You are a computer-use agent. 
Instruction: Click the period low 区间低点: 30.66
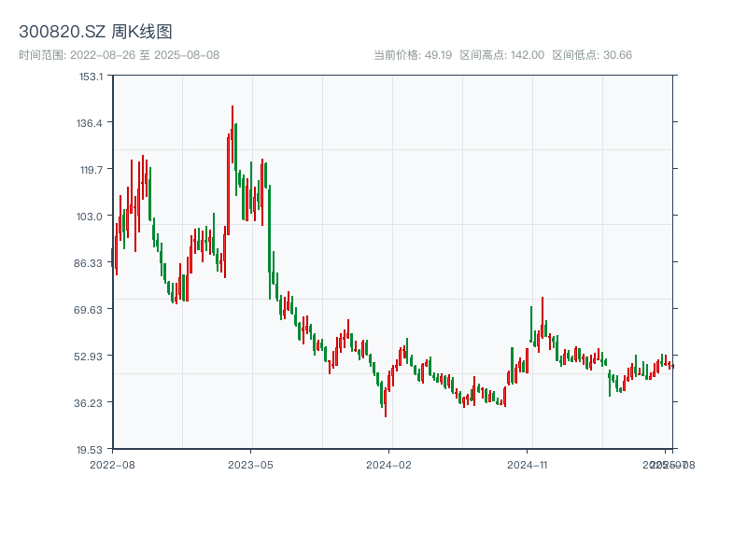pos(592,55)
